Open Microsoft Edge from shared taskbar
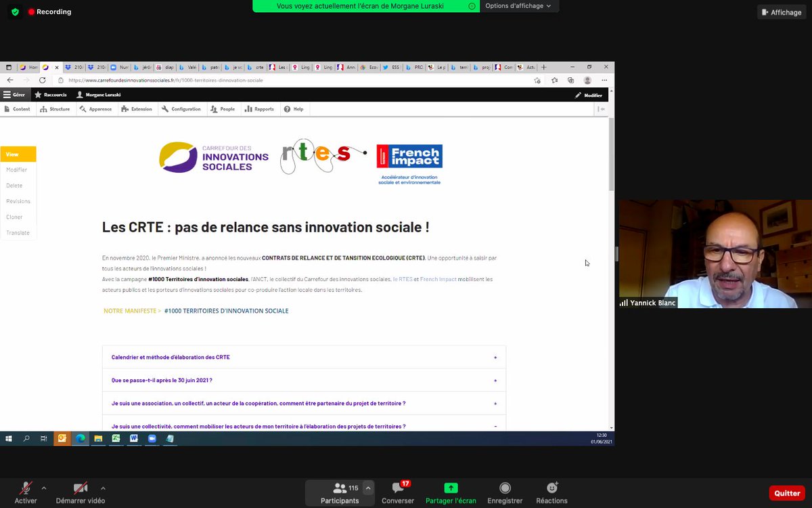Screen dimensions: 812x508 81,438
